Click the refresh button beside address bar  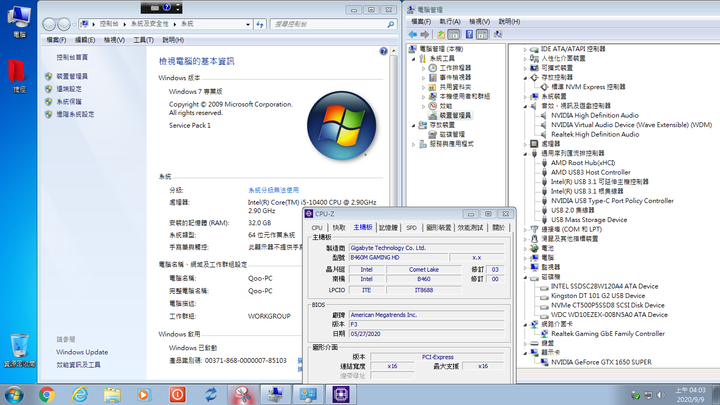(260, 24)
